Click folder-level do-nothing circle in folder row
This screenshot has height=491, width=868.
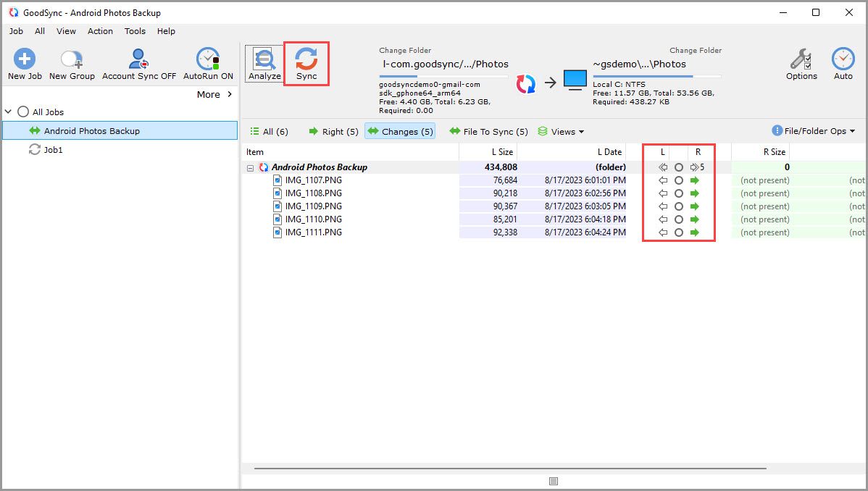click(x=679, y=167)
